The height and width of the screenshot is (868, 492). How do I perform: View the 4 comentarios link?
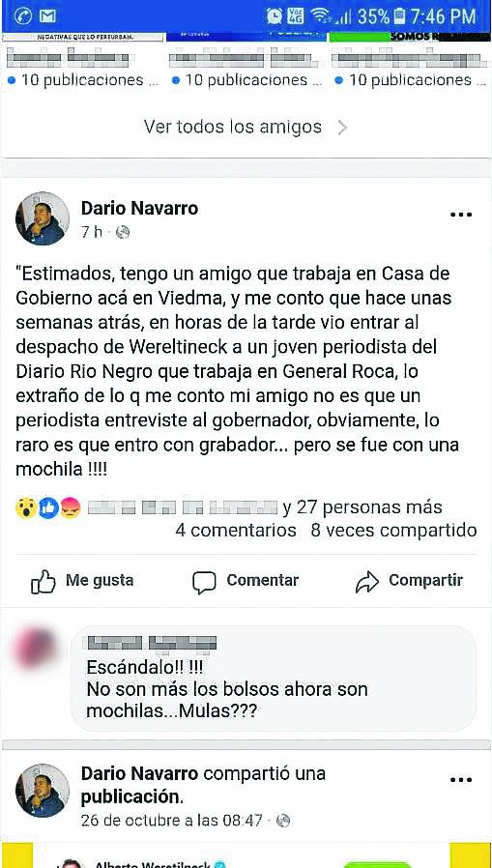(x=236, y=531)
